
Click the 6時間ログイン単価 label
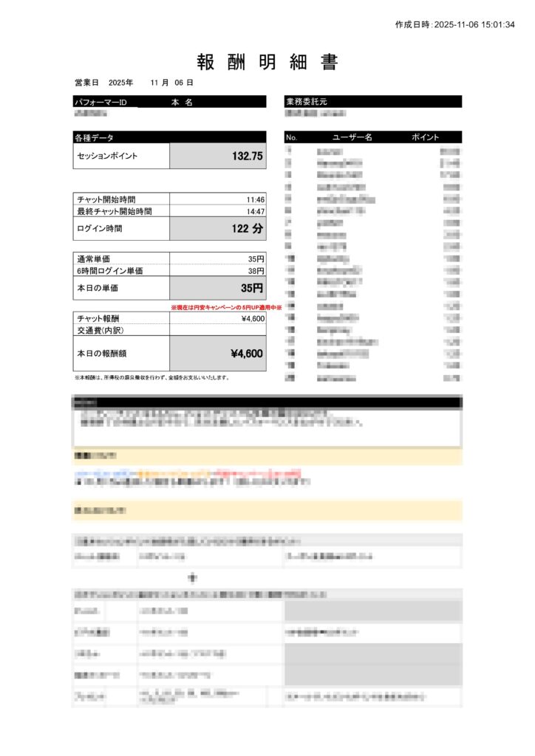(x=109, y=271)
